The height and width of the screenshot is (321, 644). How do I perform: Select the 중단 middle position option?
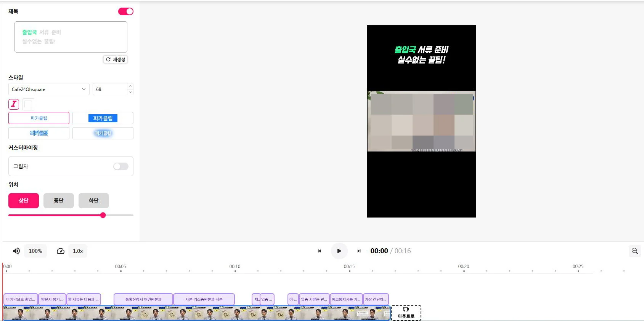tap(59, 201)
